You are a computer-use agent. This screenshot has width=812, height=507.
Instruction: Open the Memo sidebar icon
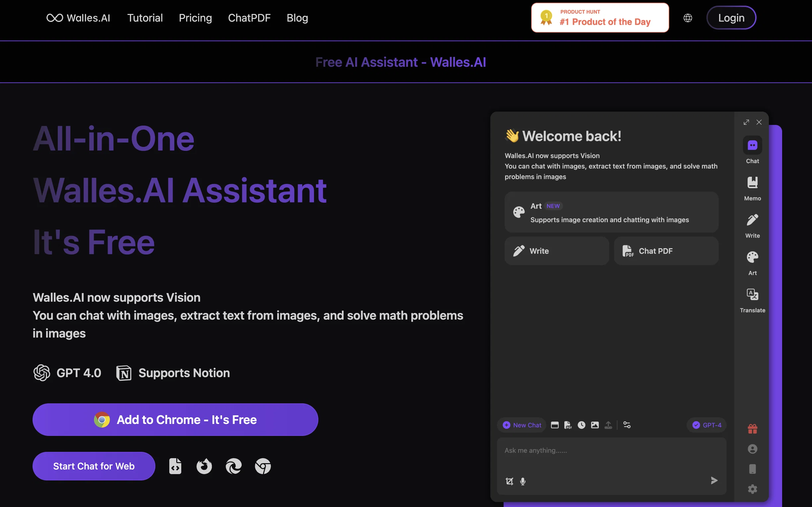752,188
